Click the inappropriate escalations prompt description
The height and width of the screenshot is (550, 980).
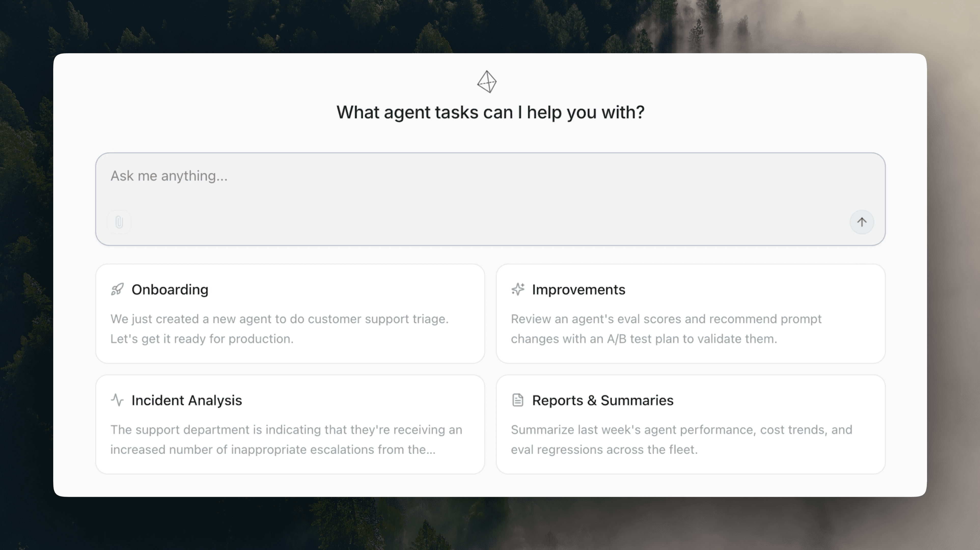point(286,439)
